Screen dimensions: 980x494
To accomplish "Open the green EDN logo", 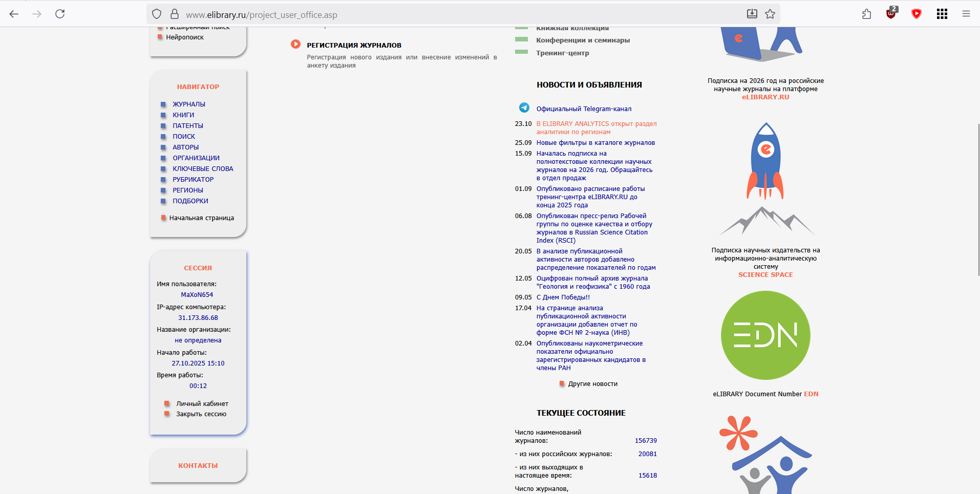I will point(765,335).
